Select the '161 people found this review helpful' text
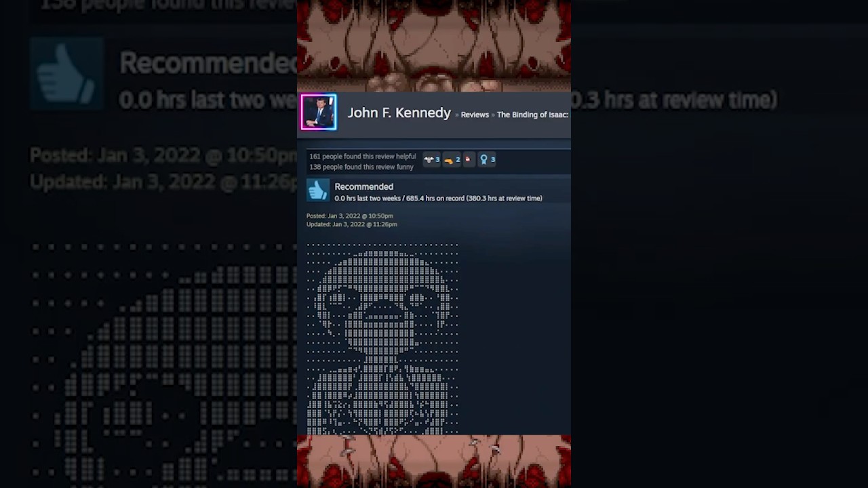This screenshot has width=868, height=488. (x=363, y=157)
